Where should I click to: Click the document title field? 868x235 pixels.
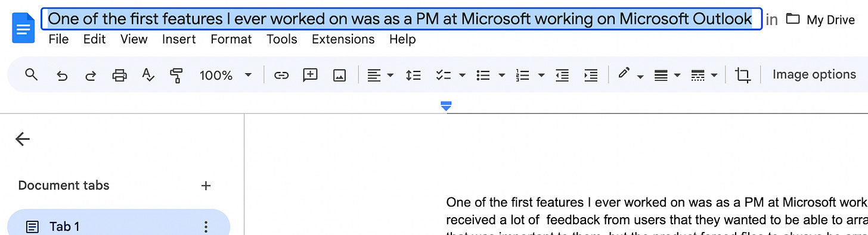[401, 19]
